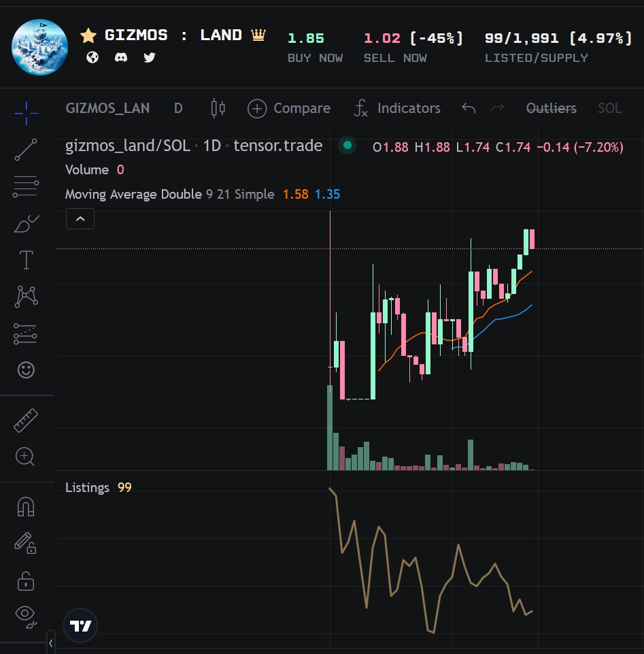Open the forecasting and measurement tools
This screenshot has height=654, width=644.
(25, 333)
